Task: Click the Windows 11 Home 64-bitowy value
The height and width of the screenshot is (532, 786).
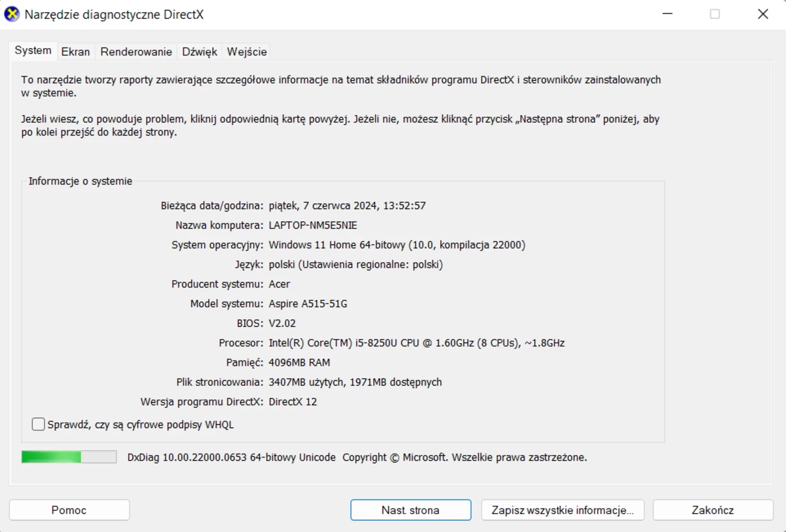Action: (x=397, y=245)
